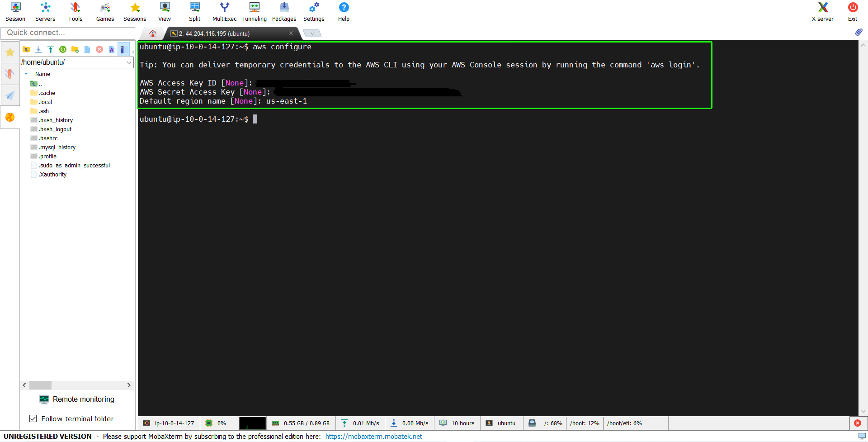Open the Tools toolbar icon
The width and height of the screenshot is (868, 442).
point(75,12)
